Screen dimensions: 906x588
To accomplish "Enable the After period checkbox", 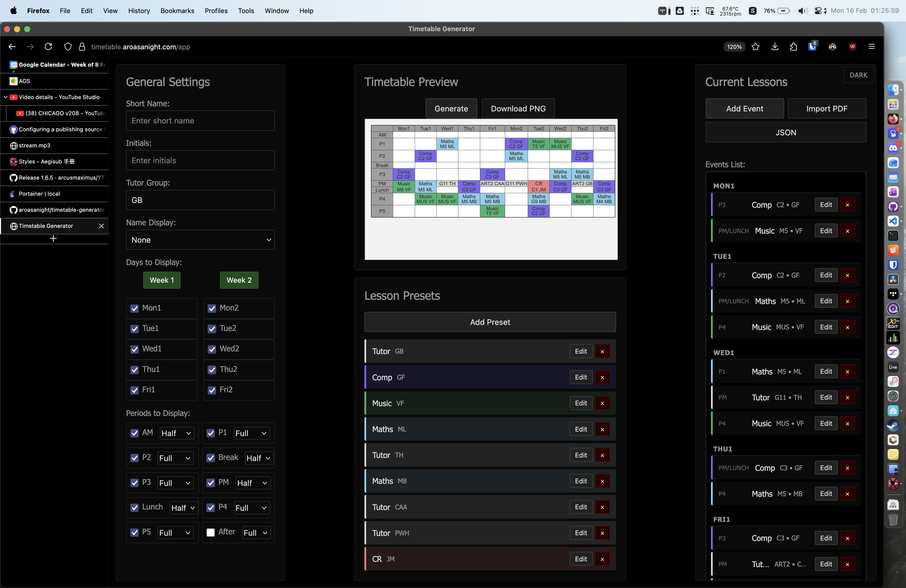I will [x=210, y=532].
